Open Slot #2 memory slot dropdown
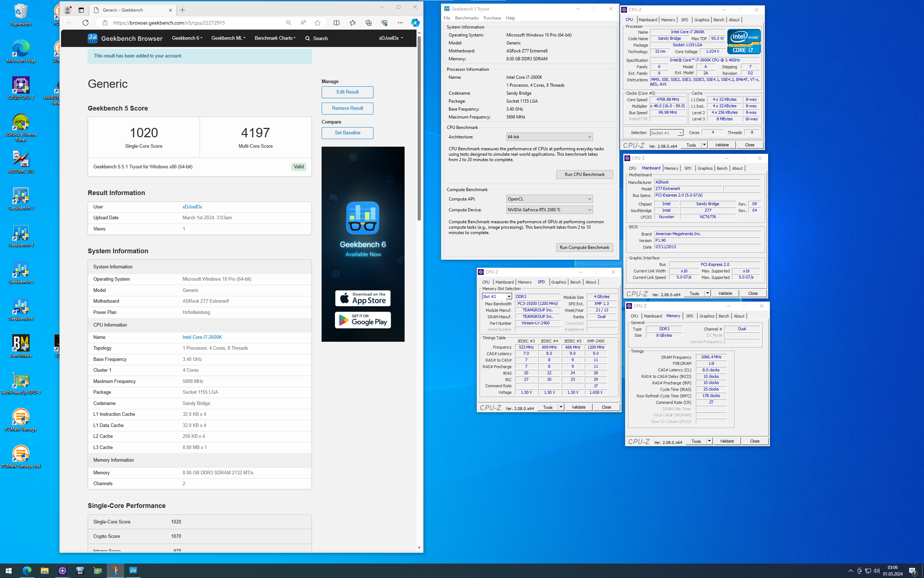This screenshot has width=924, height=578. [x=497, y=297]
